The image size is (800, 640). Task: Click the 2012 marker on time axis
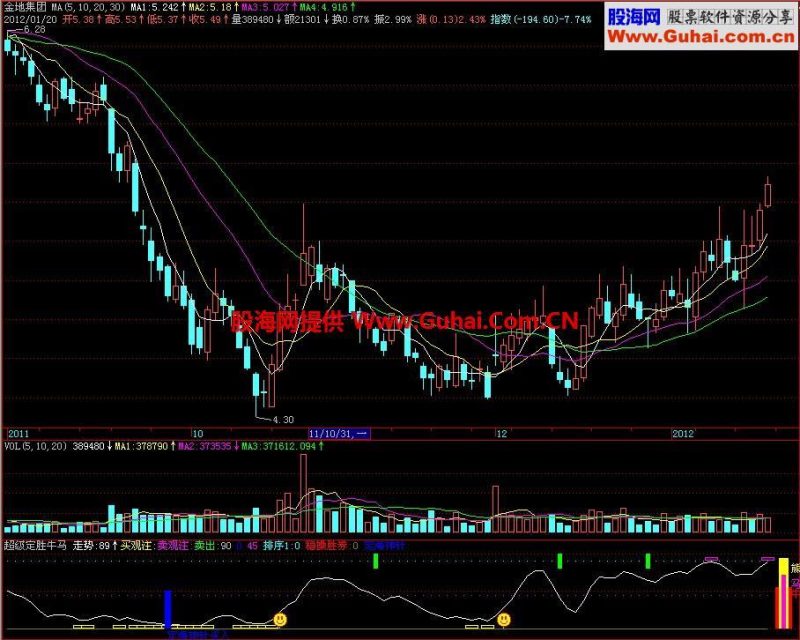click(683, 434)
